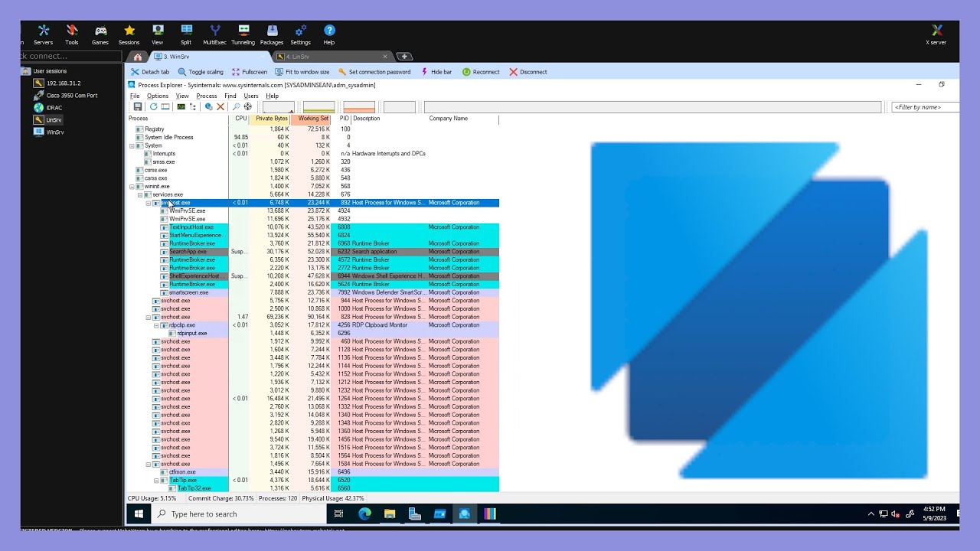Disconnect the RDP session
980x551 pixels.
[528, 72]
